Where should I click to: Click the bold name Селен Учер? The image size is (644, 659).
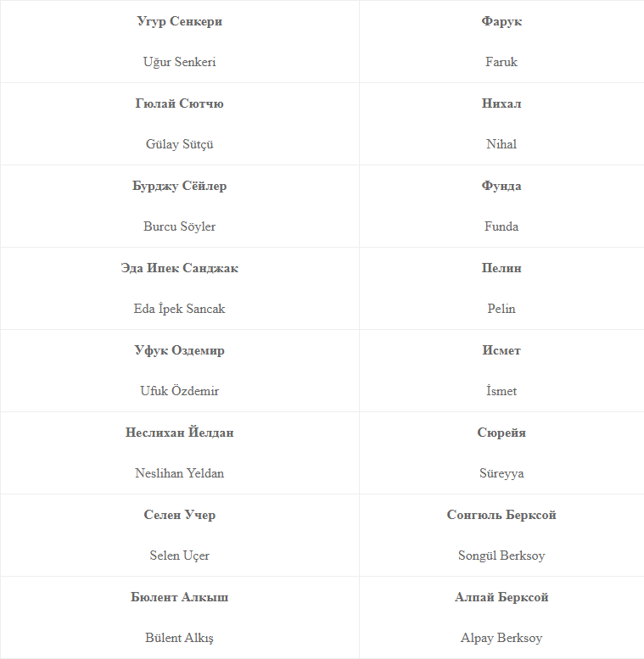179,515
